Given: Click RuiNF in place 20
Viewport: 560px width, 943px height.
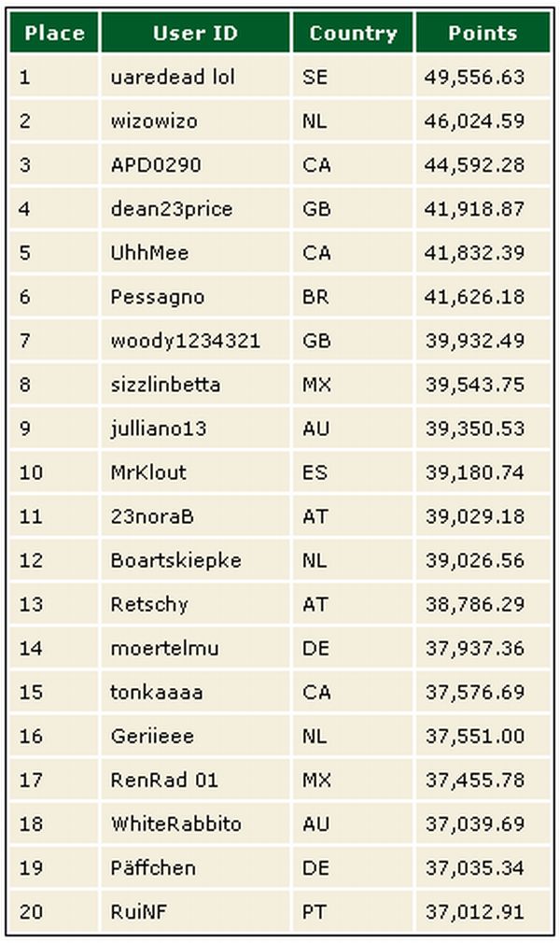Looking at the screenshot, I should [x=138, y=911].
